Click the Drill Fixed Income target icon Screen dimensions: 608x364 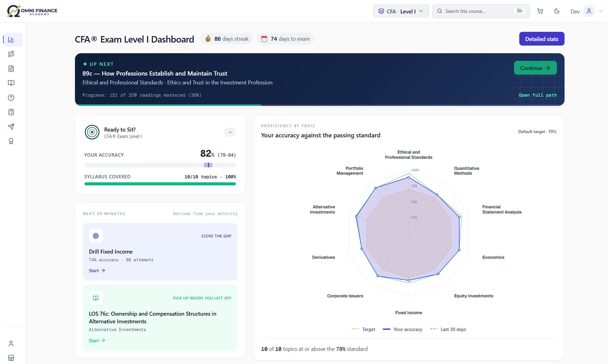96,236
